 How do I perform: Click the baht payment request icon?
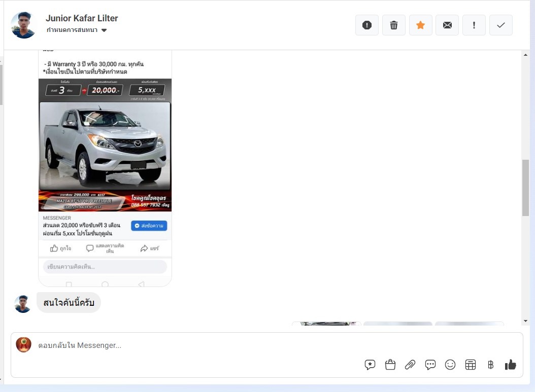490,365
